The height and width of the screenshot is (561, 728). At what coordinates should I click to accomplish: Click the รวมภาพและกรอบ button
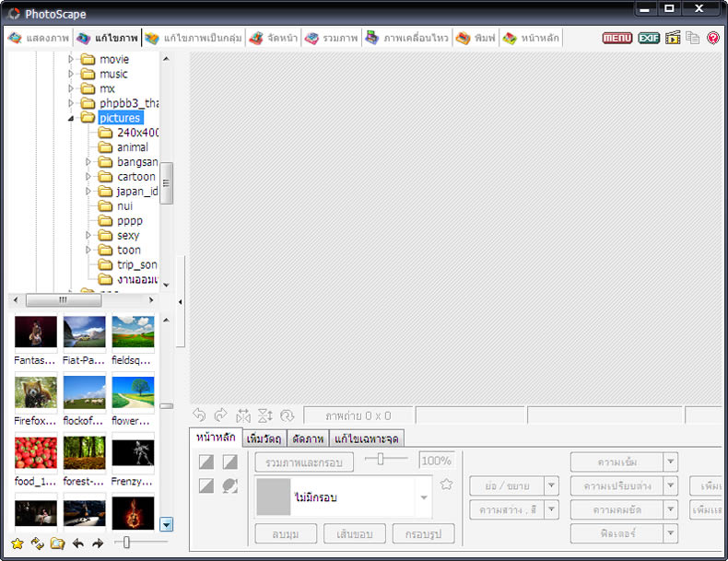pos(304,462)
